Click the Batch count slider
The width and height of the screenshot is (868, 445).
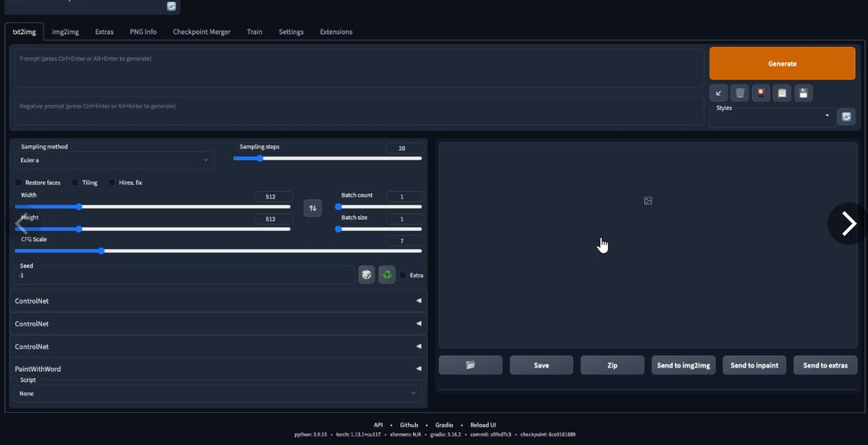(x=380, y=206)
